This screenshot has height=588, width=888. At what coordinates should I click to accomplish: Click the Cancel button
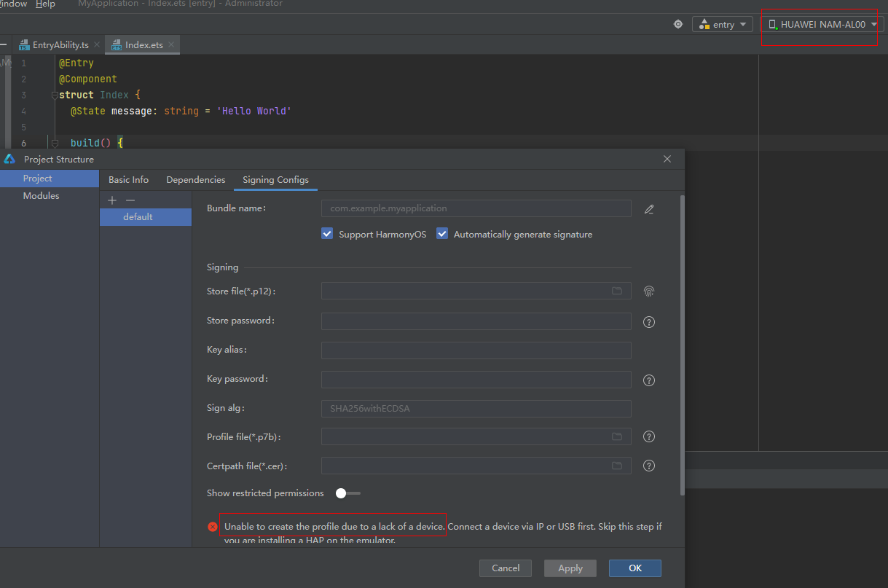coord(506,568)
